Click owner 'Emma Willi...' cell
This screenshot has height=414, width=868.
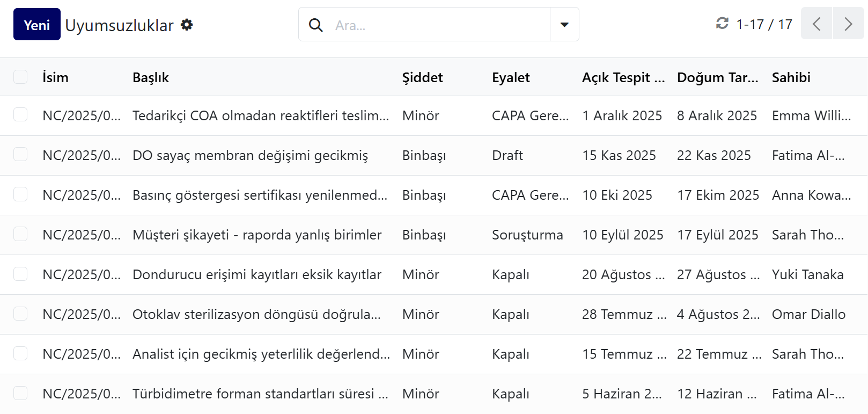point(811,115)
